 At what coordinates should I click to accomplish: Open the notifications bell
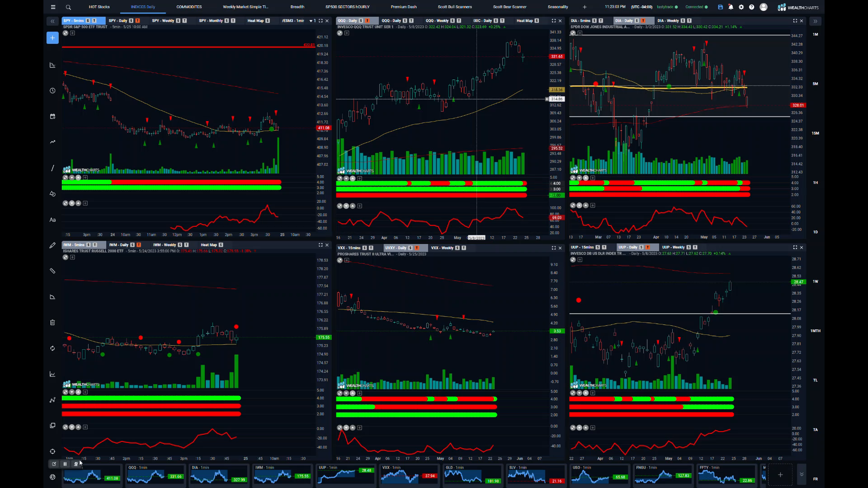tap(731, 7)
